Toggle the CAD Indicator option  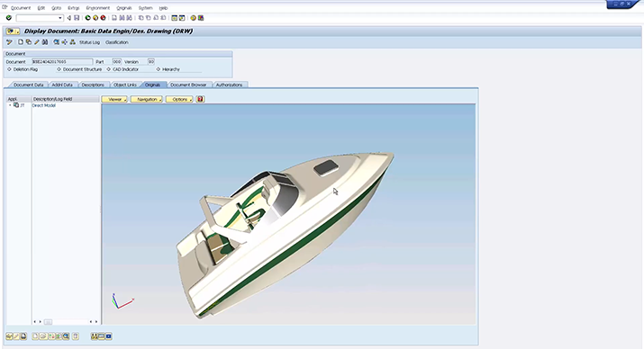(109, 69)
